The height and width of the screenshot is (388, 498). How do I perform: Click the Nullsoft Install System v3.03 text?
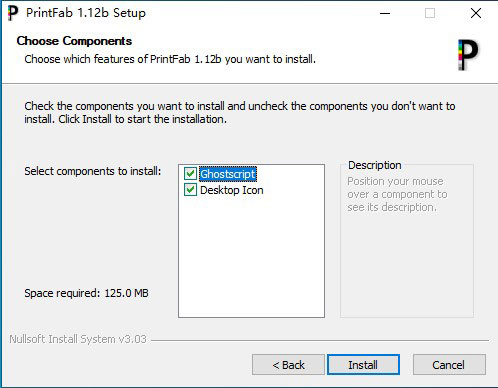78,339
